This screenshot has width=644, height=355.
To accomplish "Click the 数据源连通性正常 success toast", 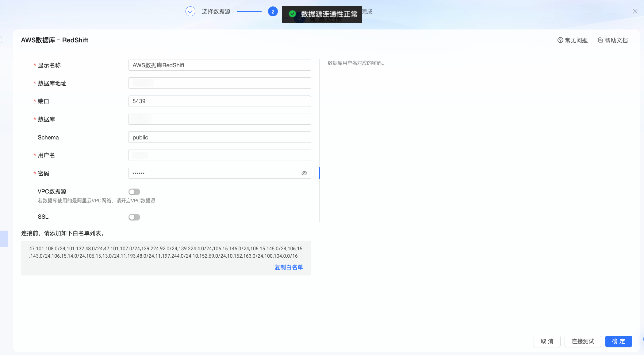I will (x=322, y=14).
